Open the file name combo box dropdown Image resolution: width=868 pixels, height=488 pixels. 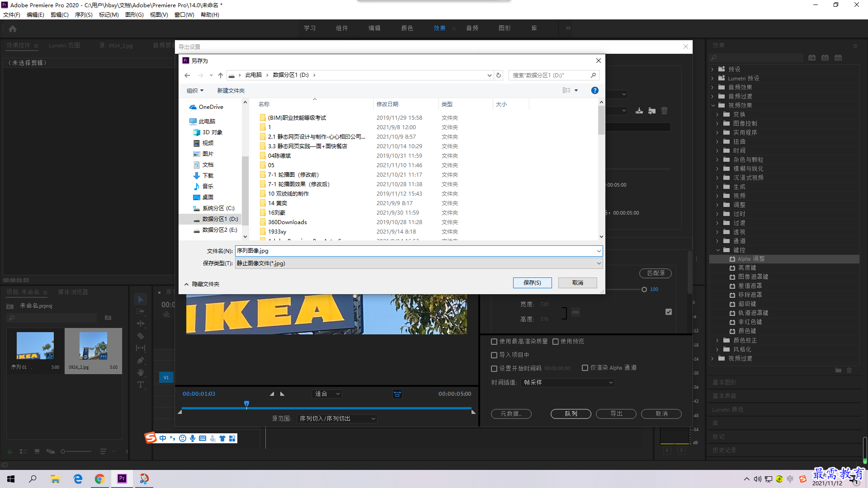pos(599,251)
